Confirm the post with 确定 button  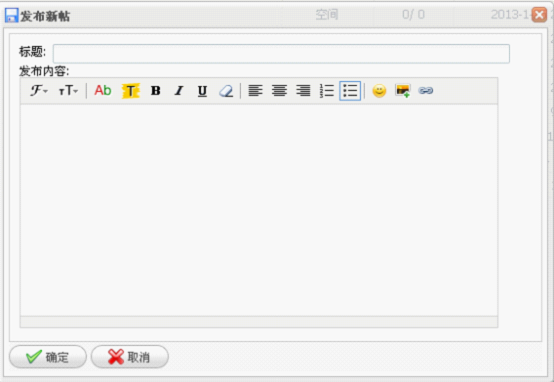tap(48, 357)
